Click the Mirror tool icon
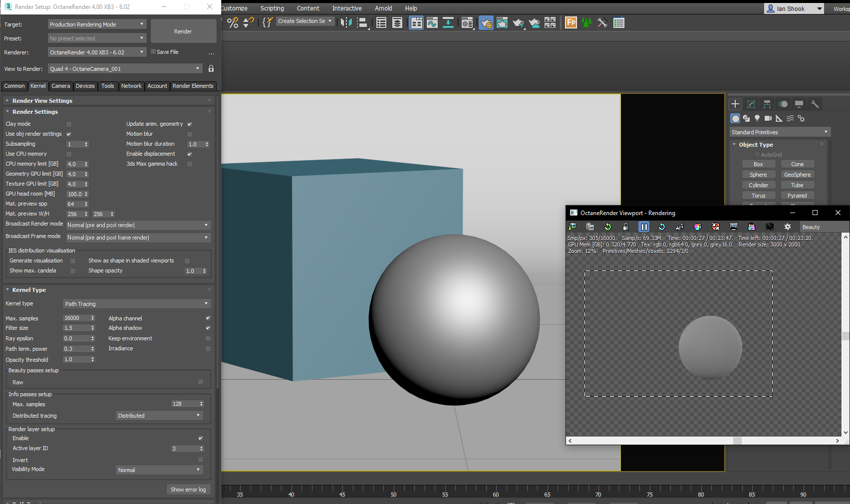The width and height of the screenshot is (850, 504). [346, 23]
